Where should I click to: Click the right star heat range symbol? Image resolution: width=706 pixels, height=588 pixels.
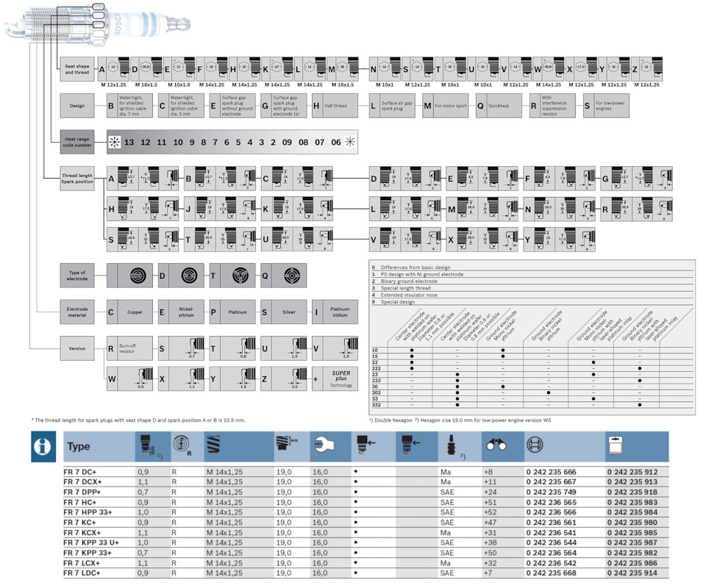(x=350, y=142)
